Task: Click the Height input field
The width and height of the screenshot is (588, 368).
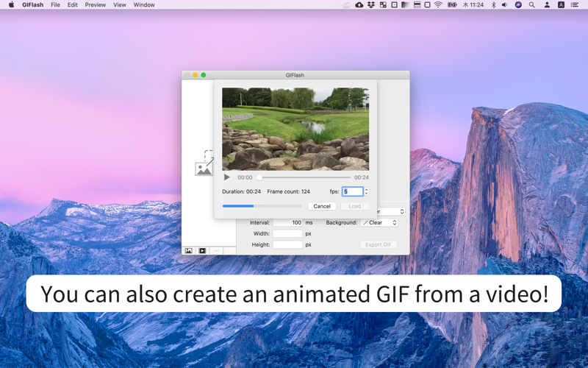Action: [287, 244]
